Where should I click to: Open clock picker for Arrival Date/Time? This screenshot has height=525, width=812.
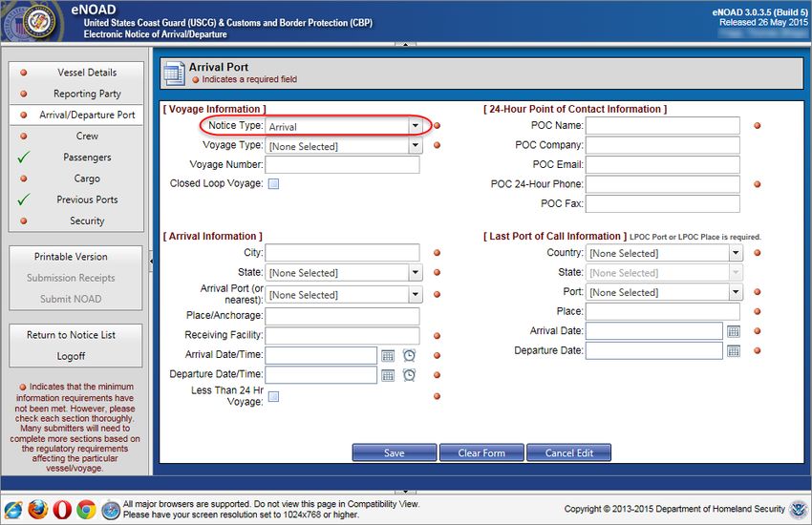pos(409,355)
